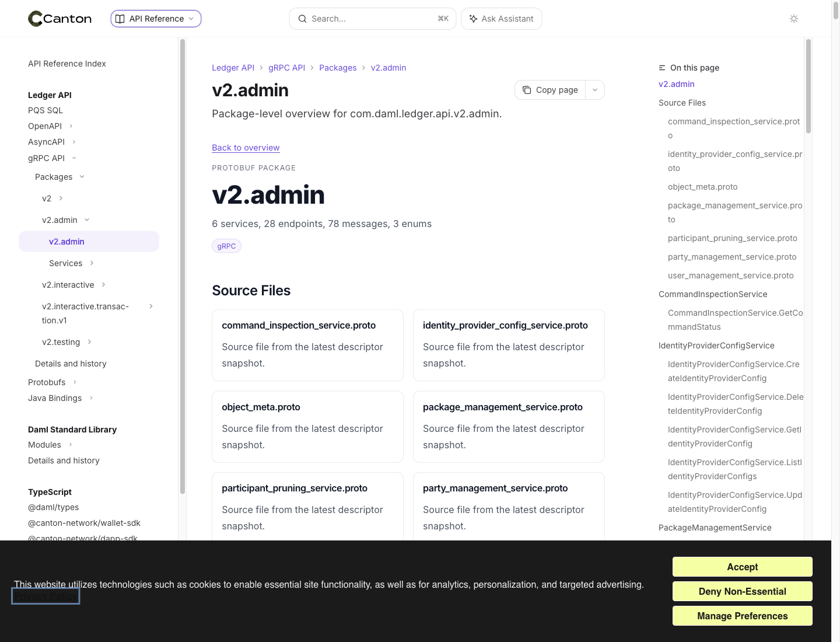The width and height of the screenshot is (840, 642).
Task: Open Manage Preferences for cookies
Action: coord(742,616)
